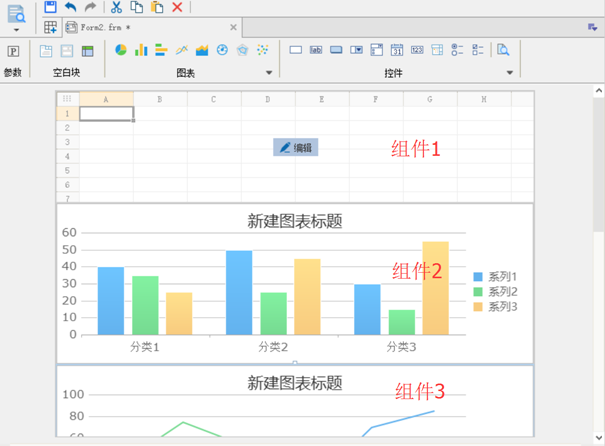Select the tree dropdown widget
The image size is (605, 446).
pyautogui.click(x=437, y=50)
